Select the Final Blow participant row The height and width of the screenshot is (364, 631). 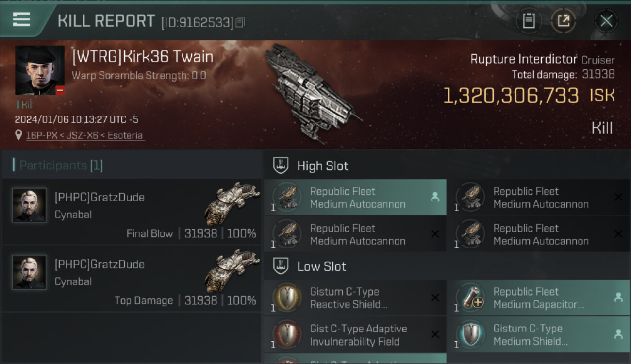coord(132,212)
